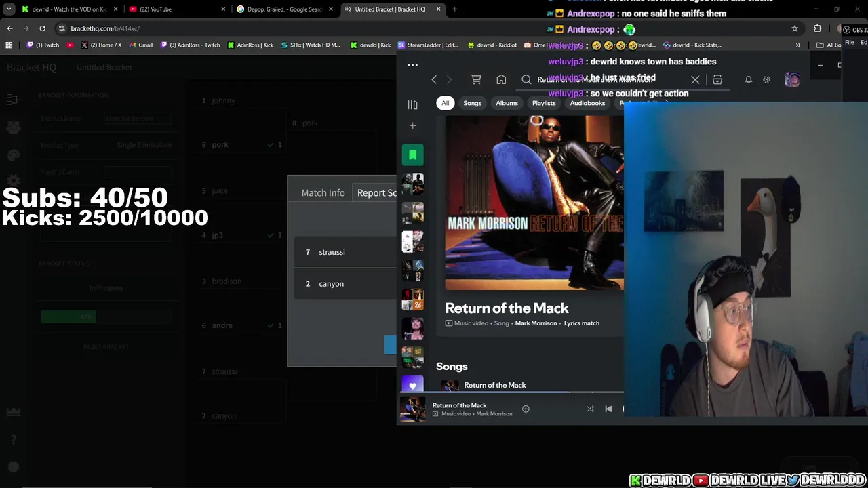Go forward in Spotify navigation
The image size is (868, 488).
pyautogui.click(x=449, y=80)
